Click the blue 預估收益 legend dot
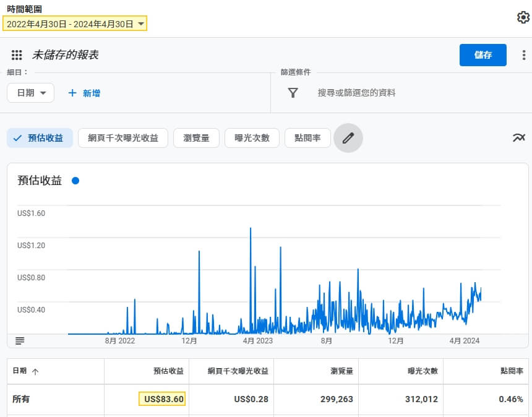The height and width of the screenshot is (417, 532). coord(75,181)
